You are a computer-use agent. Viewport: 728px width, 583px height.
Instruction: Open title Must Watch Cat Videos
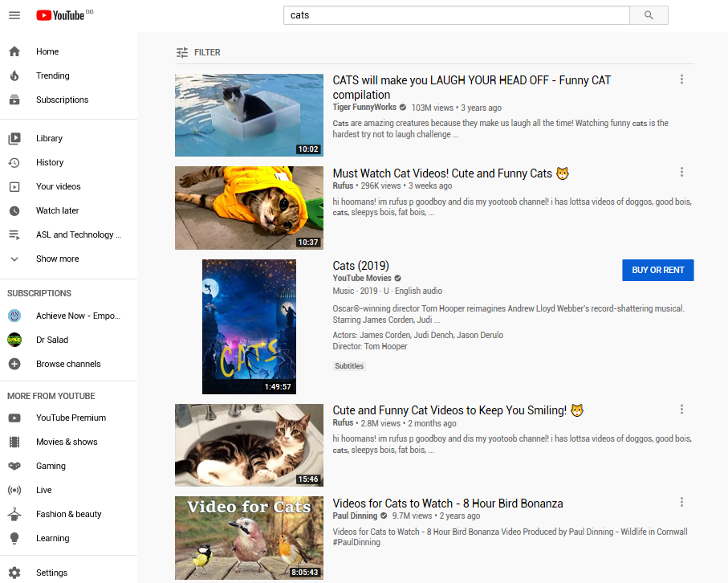coord(451,173)
